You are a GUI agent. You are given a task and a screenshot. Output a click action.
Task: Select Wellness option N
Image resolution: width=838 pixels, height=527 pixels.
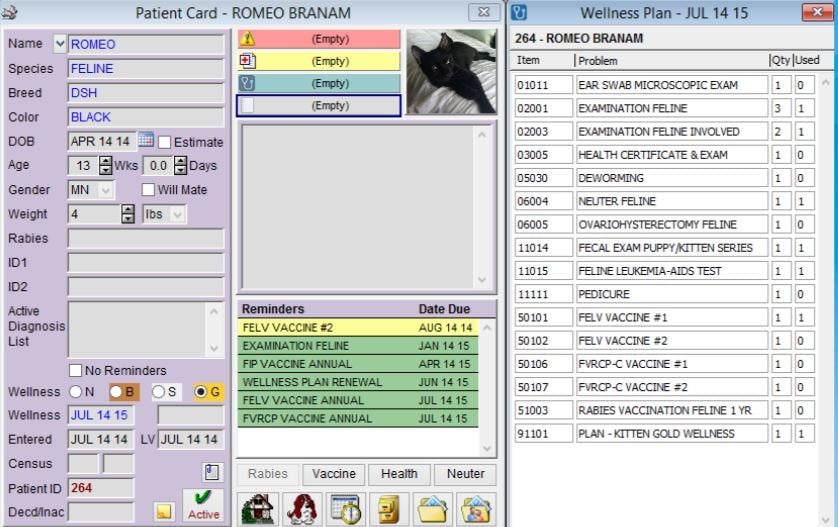coord(75,392)
